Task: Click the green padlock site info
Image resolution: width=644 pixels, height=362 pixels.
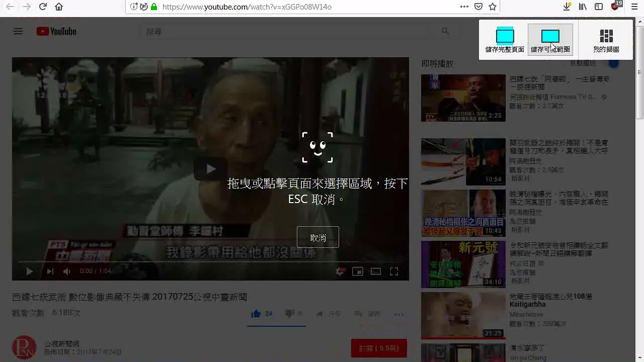Action: (154, 7)
